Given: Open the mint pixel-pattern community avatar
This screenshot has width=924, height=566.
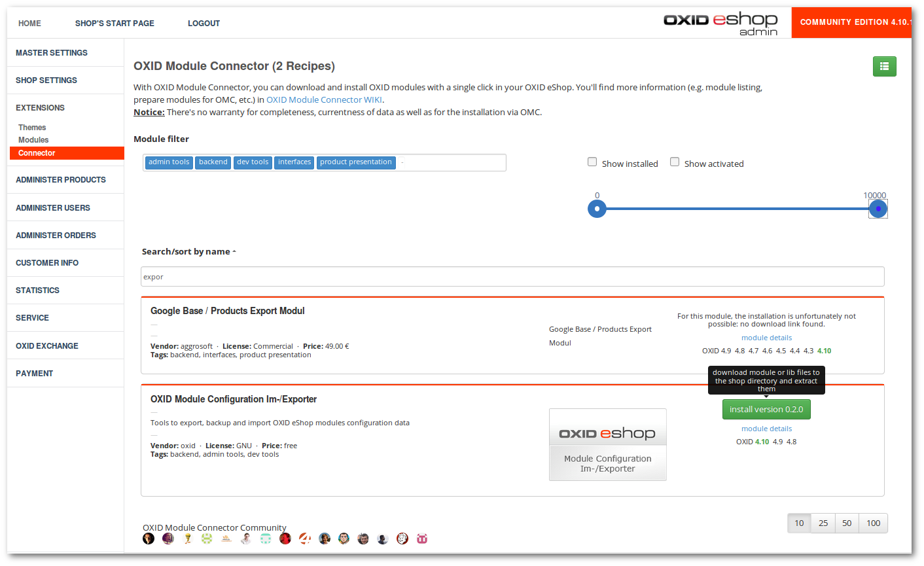Looking at the screenshot, I should point(266,539).
